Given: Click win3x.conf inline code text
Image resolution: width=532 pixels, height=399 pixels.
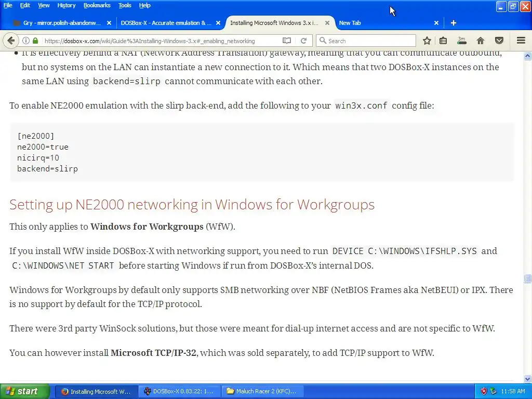Looking at the screenshot, I should (361, 105).
